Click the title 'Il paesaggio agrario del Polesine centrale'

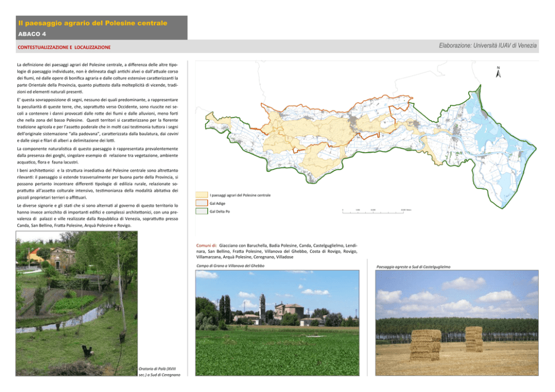tap(93, 23)
